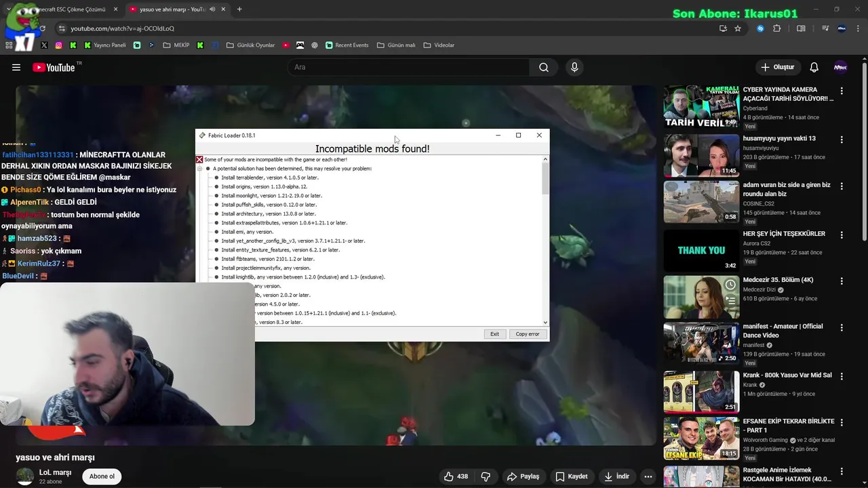Click the red error icon in Fabric Loader
This screenshot has height=488, width=868.
[199, 160]
